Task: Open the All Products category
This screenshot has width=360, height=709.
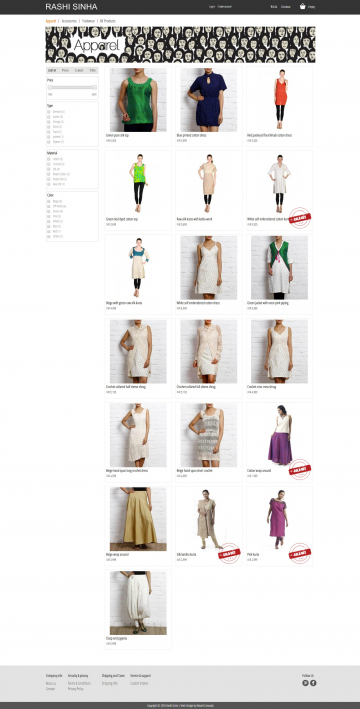Action: pos(108,21)
